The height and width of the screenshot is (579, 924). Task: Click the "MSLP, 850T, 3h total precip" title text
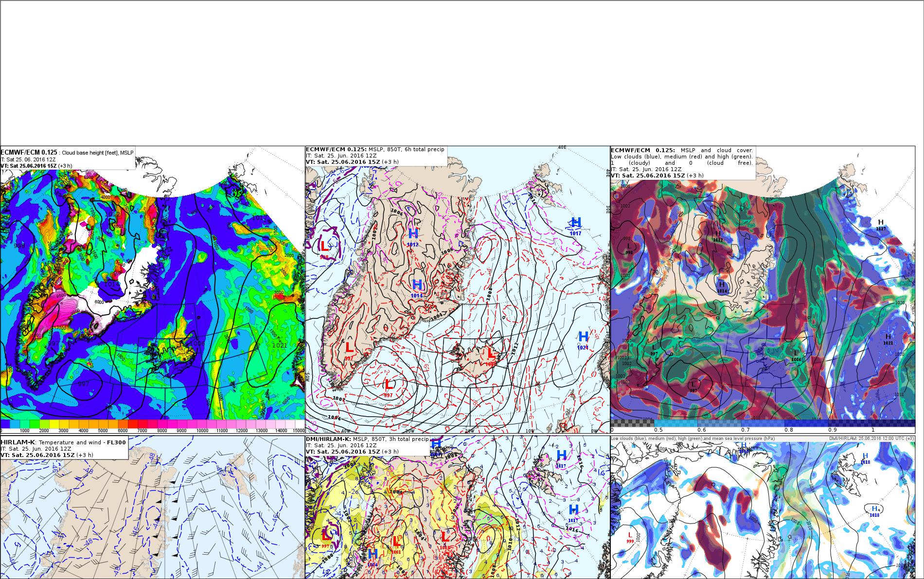pos(391,439)
